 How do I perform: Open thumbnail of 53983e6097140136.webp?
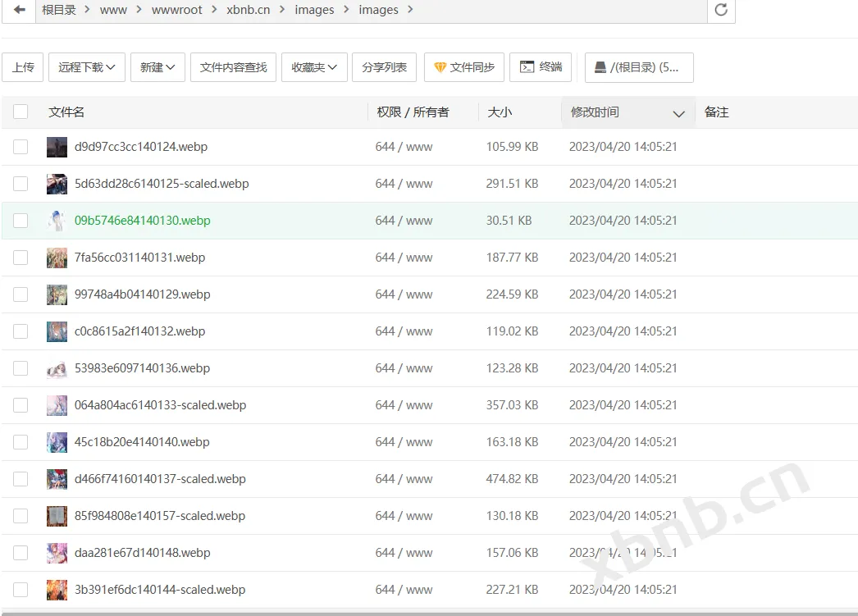[x=57, y=368]
